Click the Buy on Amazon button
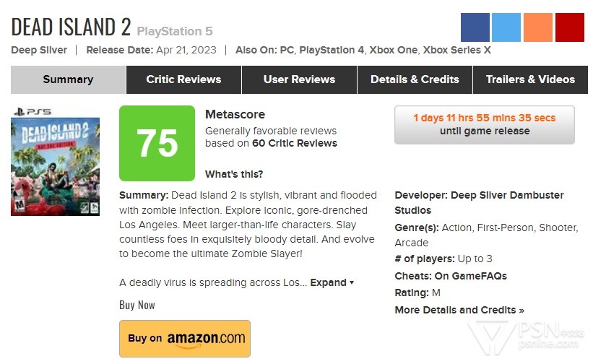 pos(185,338)
